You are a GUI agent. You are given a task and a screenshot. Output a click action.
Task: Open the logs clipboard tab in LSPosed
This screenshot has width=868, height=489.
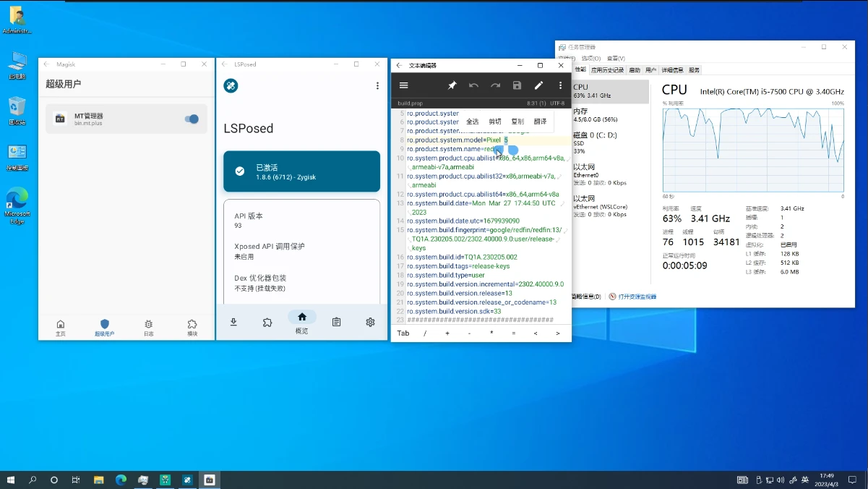click(336, 322)
